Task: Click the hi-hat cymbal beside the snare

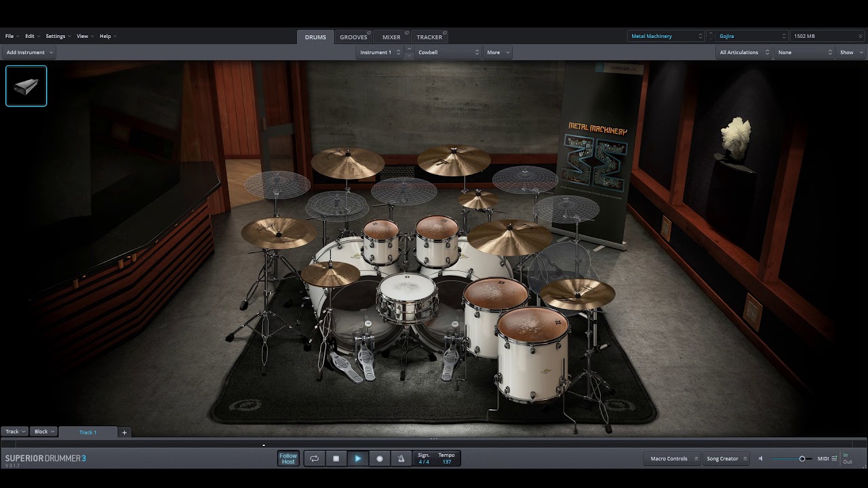Action: pyautogui.click(x=330, y=274)
